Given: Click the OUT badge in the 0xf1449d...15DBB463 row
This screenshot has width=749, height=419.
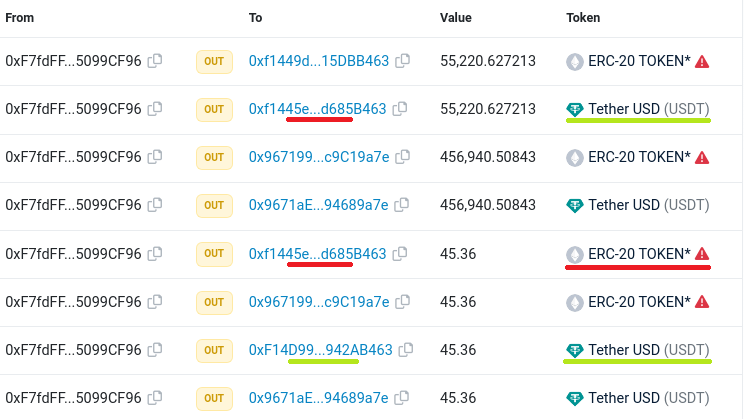Looking at the screenshot, I should [x=214, y=61].
